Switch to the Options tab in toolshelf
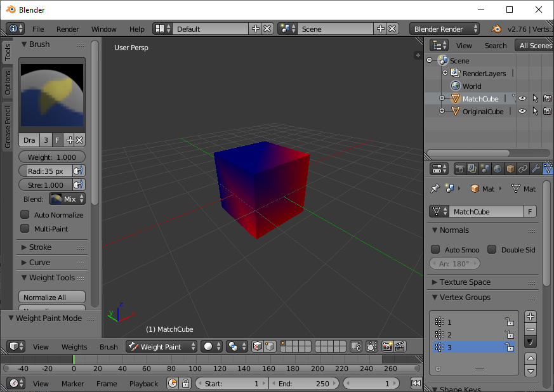Image resolution: width=554 pixels, height=392 pixels. click(x=8, y=82)
